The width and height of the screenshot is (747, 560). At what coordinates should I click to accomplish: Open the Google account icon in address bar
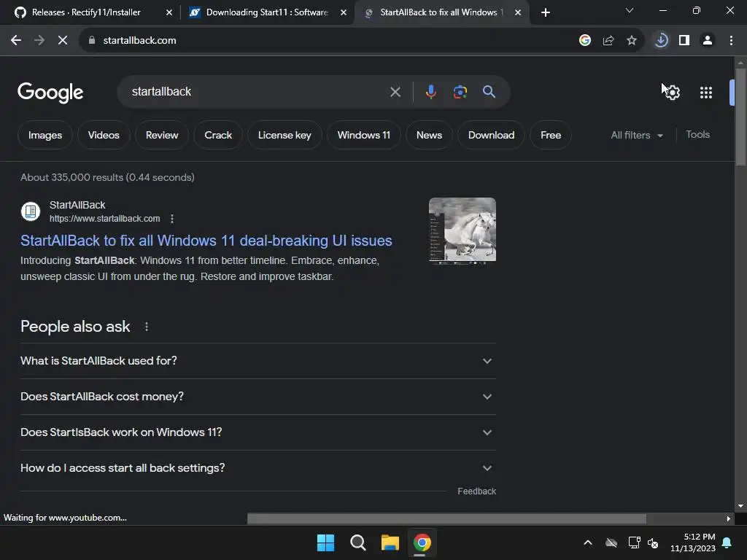pos(585,41)
